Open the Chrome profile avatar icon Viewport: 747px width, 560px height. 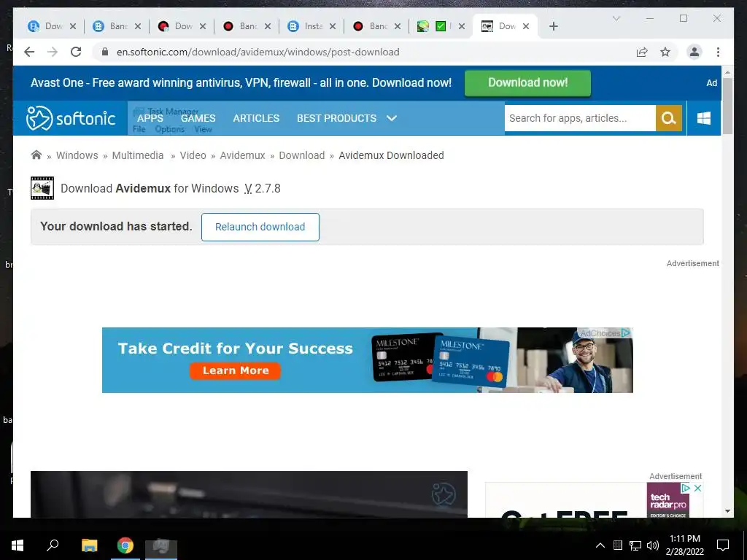coord(694,52)
